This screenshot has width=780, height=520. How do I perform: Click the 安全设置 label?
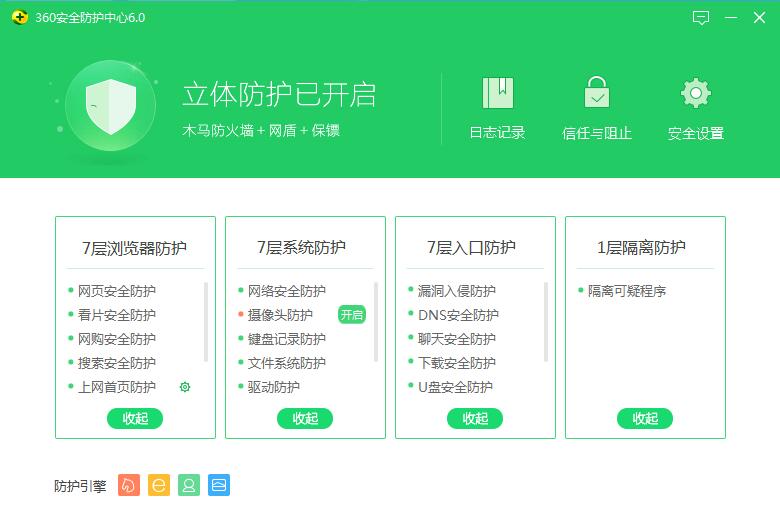tap(695, 133)
